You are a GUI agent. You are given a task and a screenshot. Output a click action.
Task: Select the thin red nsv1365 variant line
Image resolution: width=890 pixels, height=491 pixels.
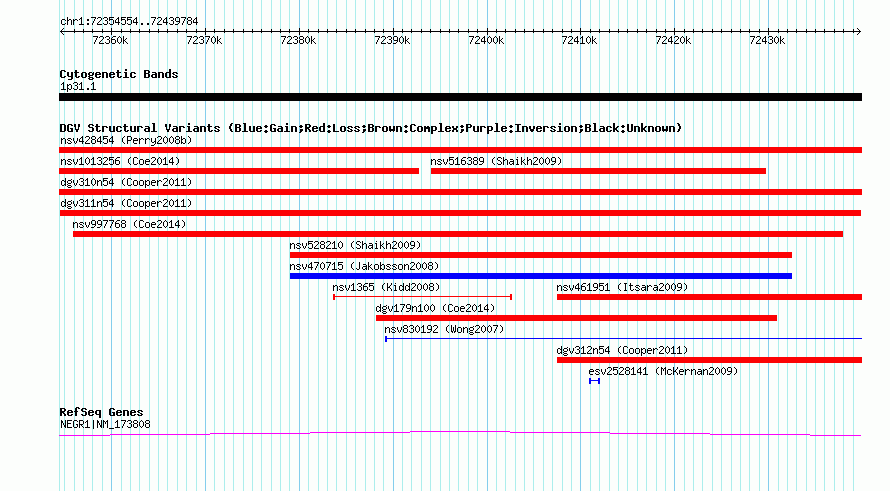[x=422, y=297]
